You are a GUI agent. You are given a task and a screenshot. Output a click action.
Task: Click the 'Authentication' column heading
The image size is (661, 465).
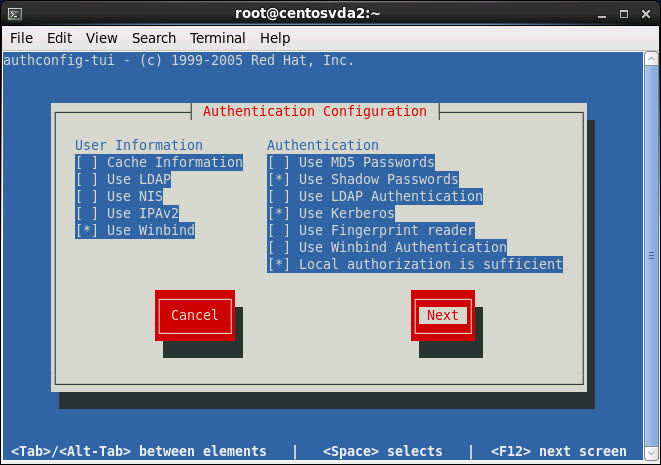pyautogui.click(x=323, y=145)
